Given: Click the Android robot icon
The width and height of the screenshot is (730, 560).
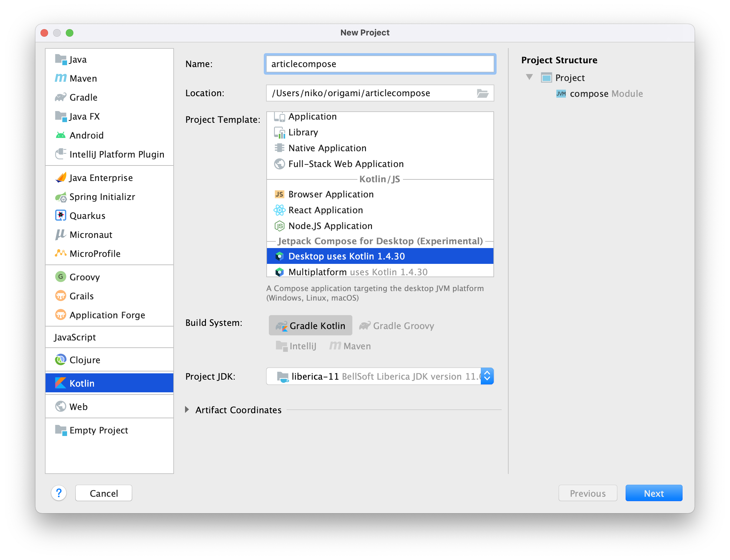Looking at the screenshot, I should (x=61, y=135).
